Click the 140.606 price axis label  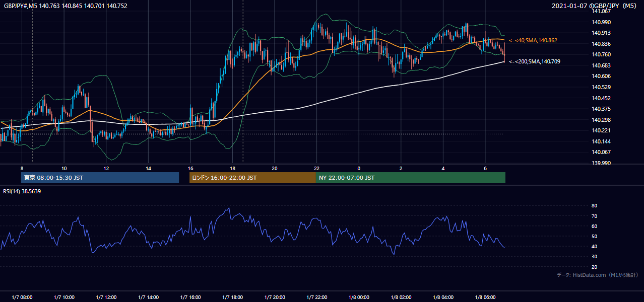pyautogui.click(x=601, y=76)
